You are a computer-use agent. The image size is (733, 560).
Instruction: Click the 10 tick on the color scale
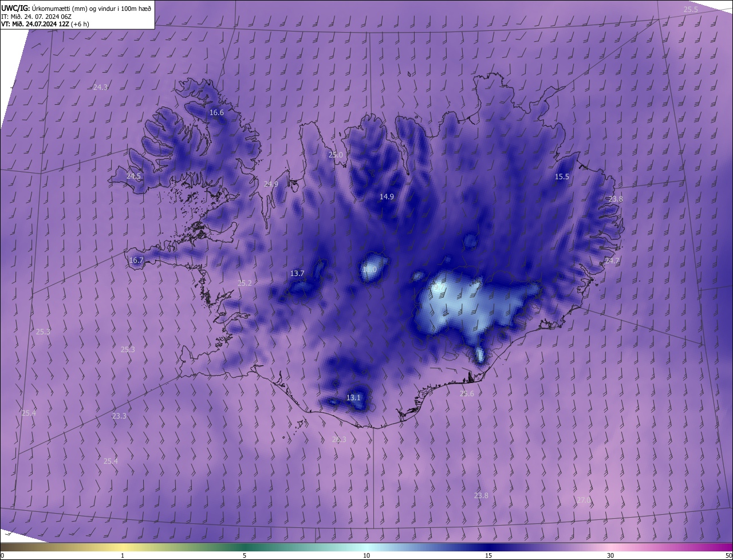click(x=366, y=555)
